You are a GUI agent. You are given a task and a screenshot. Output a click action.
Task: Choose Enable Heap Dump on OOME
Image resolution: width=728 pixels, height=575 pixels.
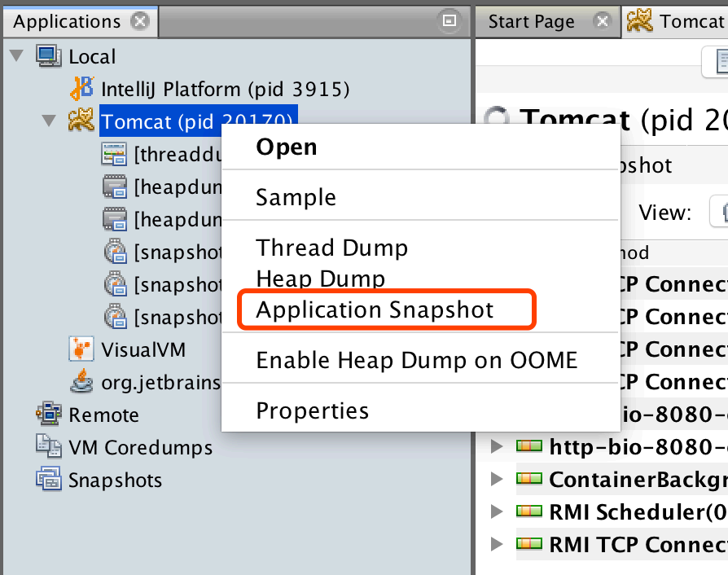point(421,360)
